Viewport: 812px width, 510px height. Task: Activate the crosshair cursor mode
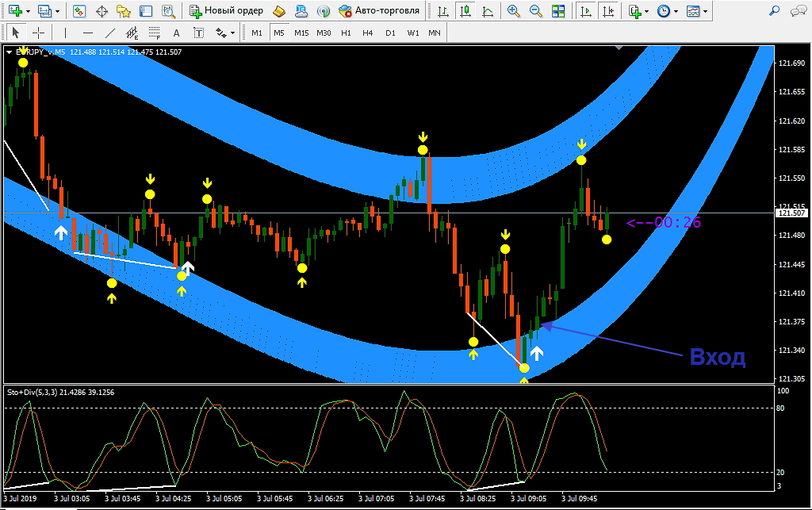[x=38, y=33]
